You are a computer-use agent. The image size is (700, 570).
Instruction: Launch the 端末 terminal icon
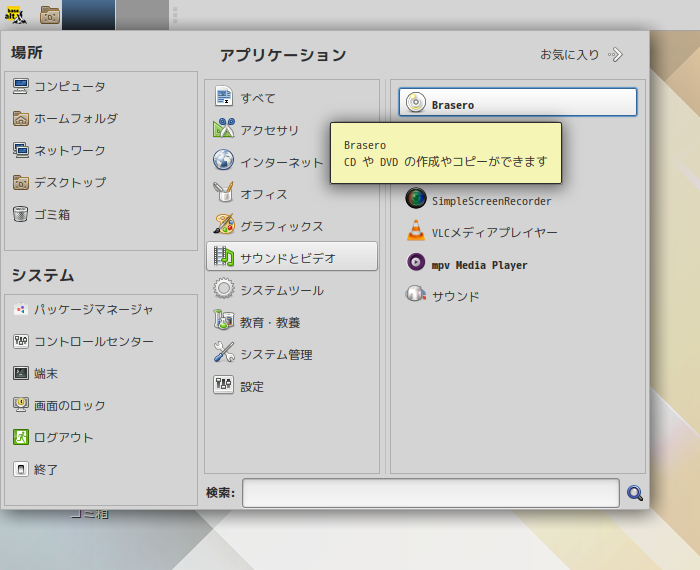21,373
